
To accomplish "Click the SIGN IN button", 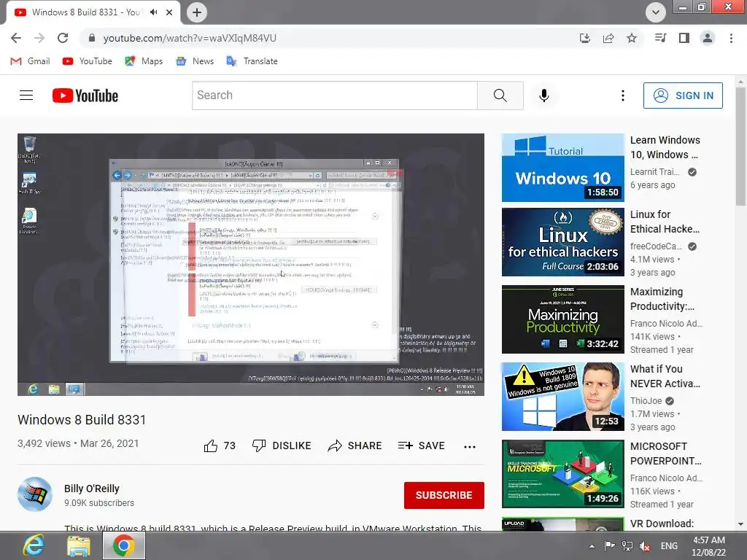I will (683, 96).
